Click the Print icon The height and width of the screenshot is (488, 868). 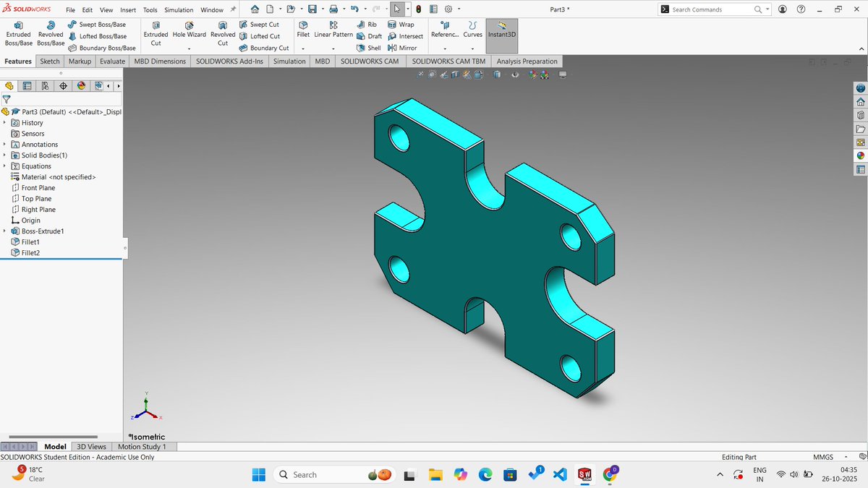click(x=333, y=9)
